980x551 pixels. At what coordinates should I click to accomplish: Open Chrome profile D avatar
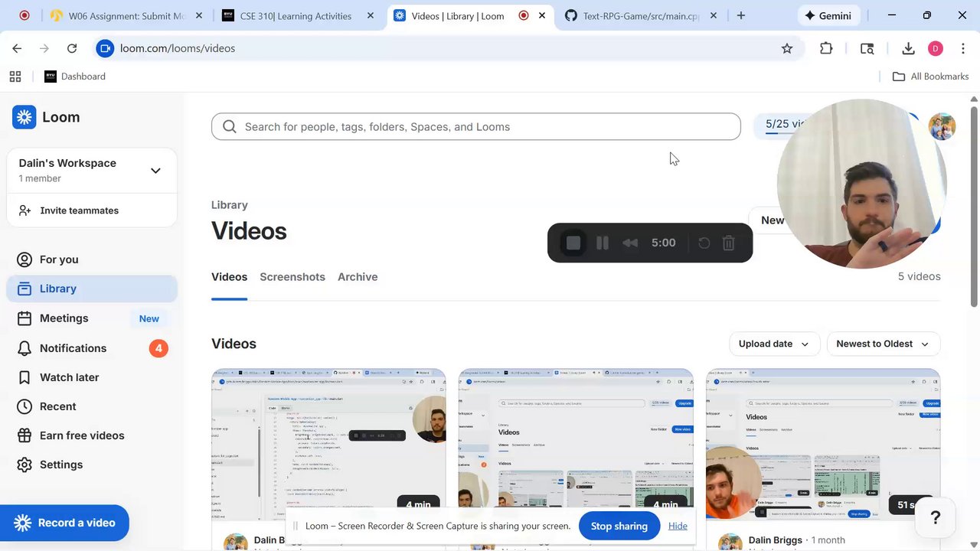pyautogui.click(x=936, y=48)
